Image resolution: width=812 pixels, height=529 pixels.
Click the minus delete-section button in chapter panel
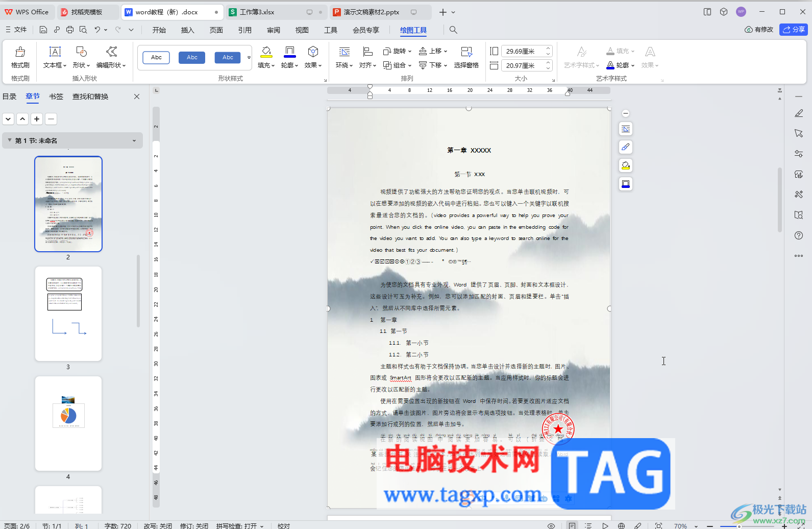coord(51,119)
